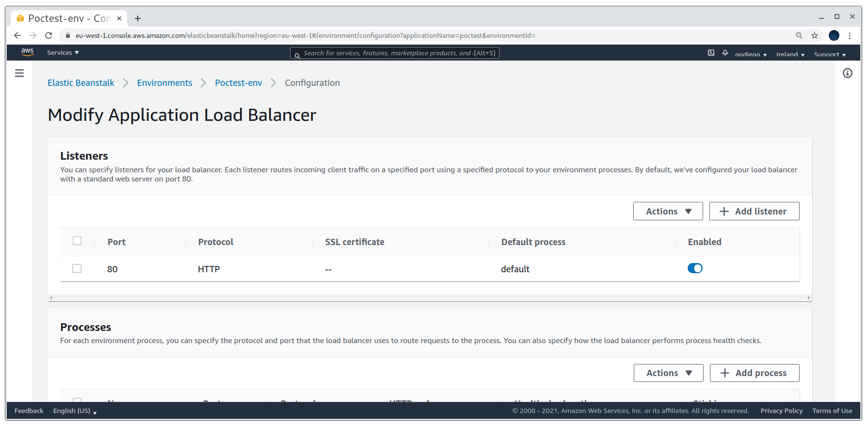The height and width of the screenshot is (429, 868).
Task: Select all listeners with header checkbox
Action: (77, 241)
